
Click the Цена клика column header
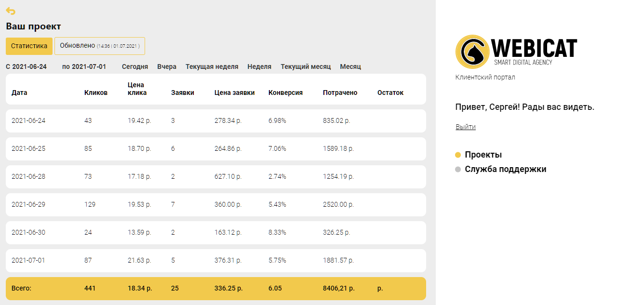pos(137,89)
